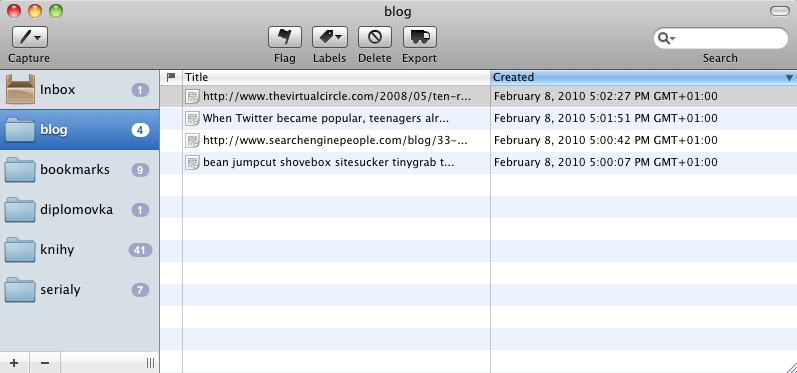Select the 'When Twitter became popular' note

[478, 118]
